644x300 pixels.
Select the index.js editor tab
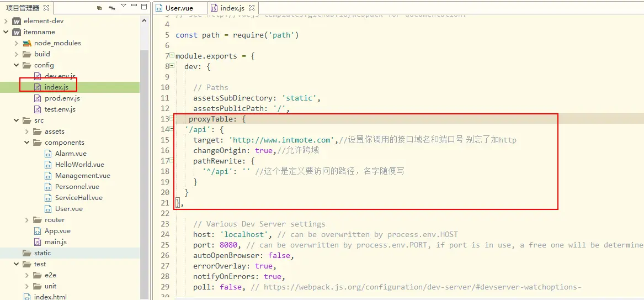click(232, 8)
